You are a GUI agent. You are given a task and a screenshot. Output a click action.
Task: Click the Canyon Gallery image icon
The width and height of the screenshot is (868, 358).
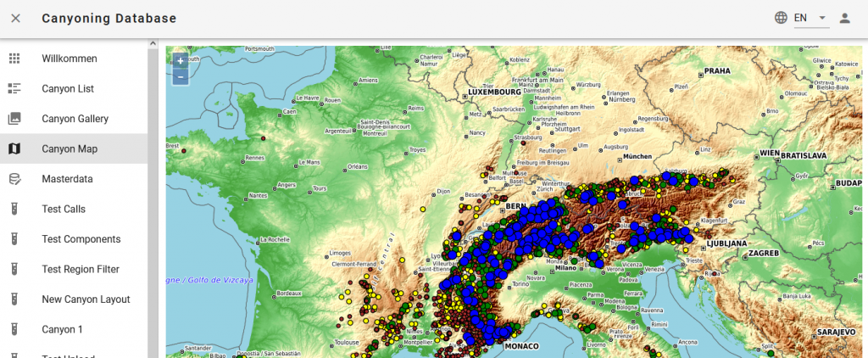pyautogui.click(x=14, y=119)
